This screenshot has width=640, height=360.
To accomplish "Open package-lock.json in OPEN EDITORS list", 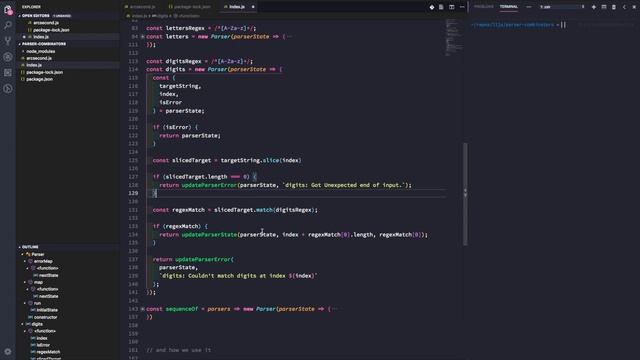I will click(51, 30).
